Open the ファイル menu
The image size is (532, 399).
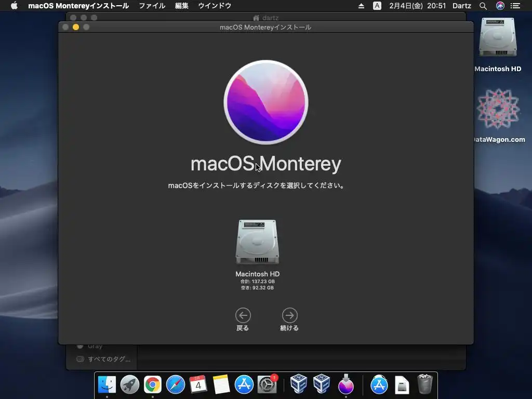(x=152, y=6)
